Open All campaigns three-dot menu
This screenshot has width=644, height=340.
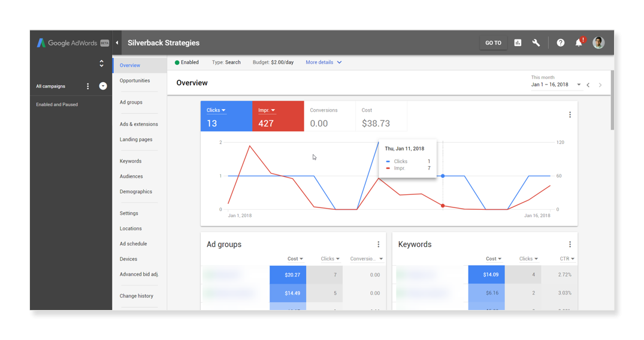(x=87, y=86)
